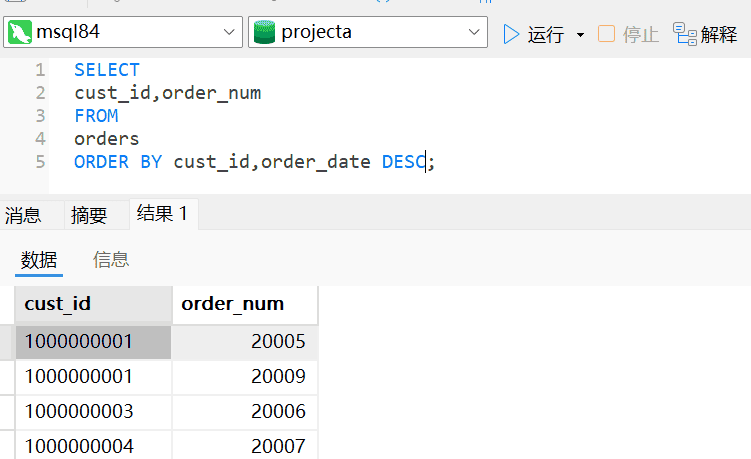This screenshot has width=751, height=459.
Task: Click the DESC keyword in the editor
Action: pyautogui.click(x=404, y=162)
